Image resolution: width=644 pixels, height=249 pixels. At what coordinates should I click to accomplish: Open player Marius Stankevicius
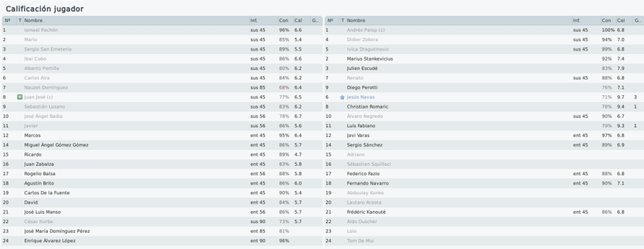[370, 59]
